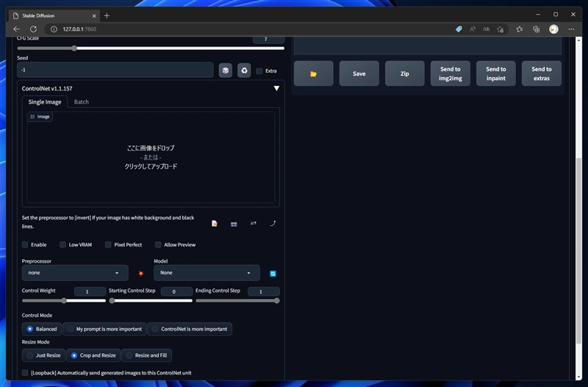Open browser profile avatar

(x=553, y=29)
